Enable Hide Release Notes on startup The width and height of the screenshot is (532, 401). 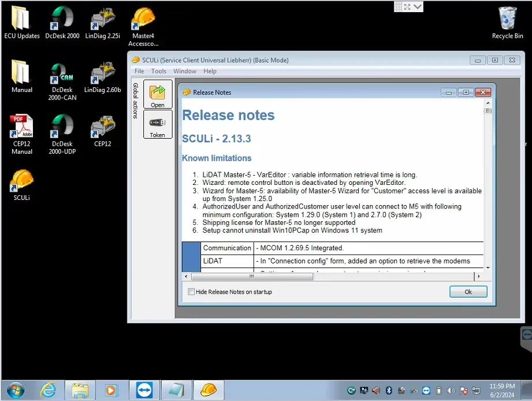click(x=191, y=292)
